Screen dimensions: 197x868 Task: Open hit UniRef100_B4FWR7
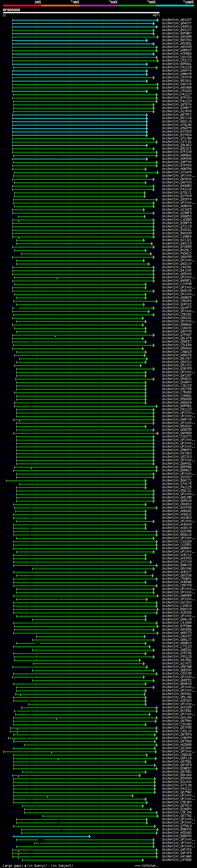(x=177, y=33)
